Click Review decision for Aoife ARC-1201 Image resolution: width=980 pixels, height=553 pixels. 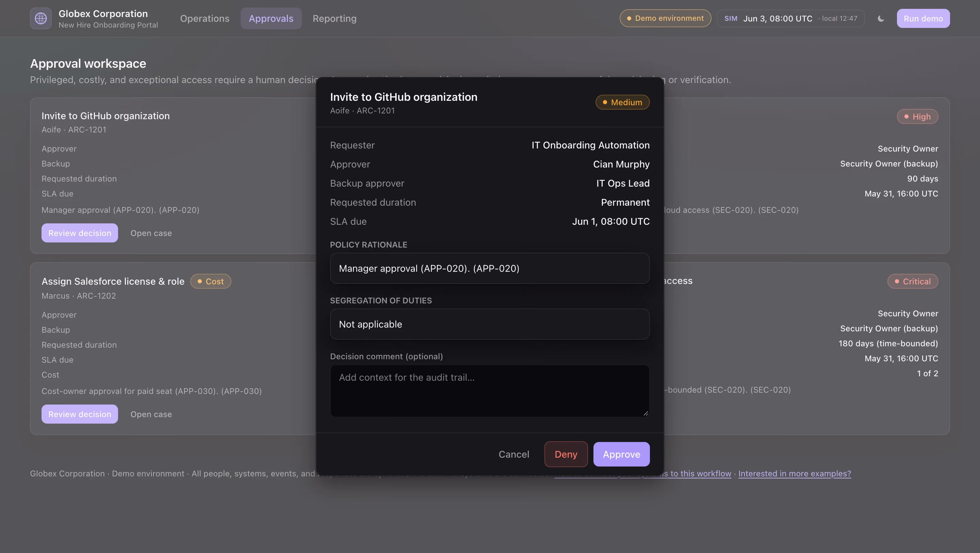pos(80,233)
